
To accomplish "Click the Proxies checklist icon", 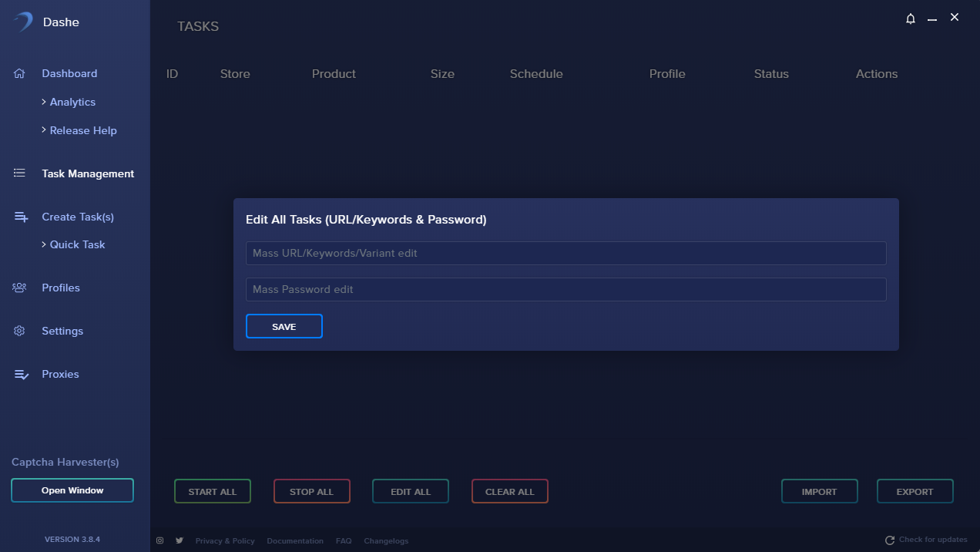I will 21,374.
